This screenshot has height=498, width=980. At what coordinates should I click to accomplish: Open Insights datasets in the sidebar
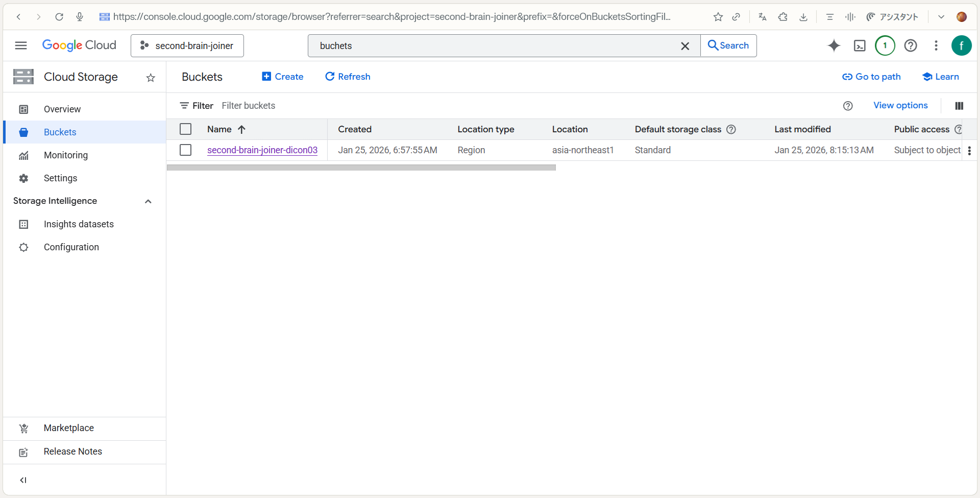(x=79, y=224)
